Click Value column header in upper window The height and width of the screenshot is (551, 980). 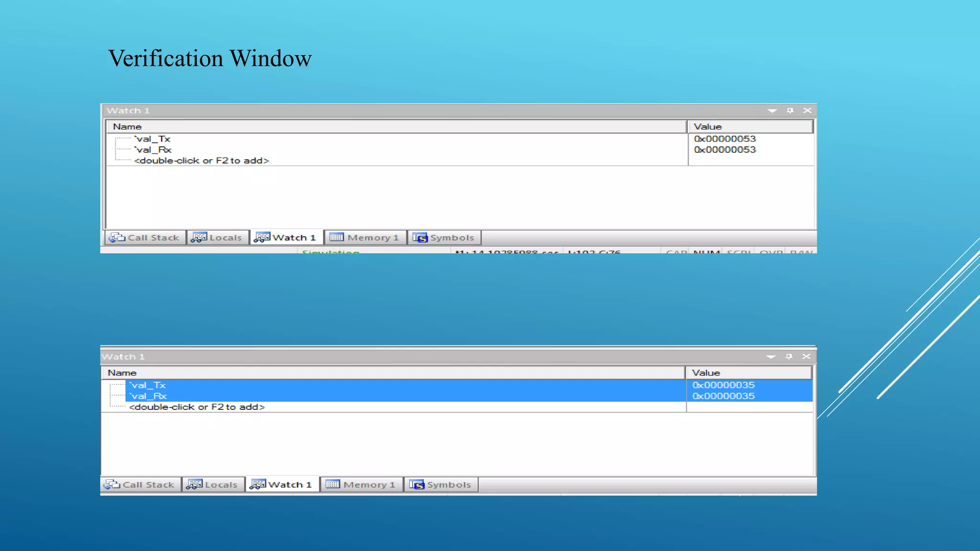(750, 126)
